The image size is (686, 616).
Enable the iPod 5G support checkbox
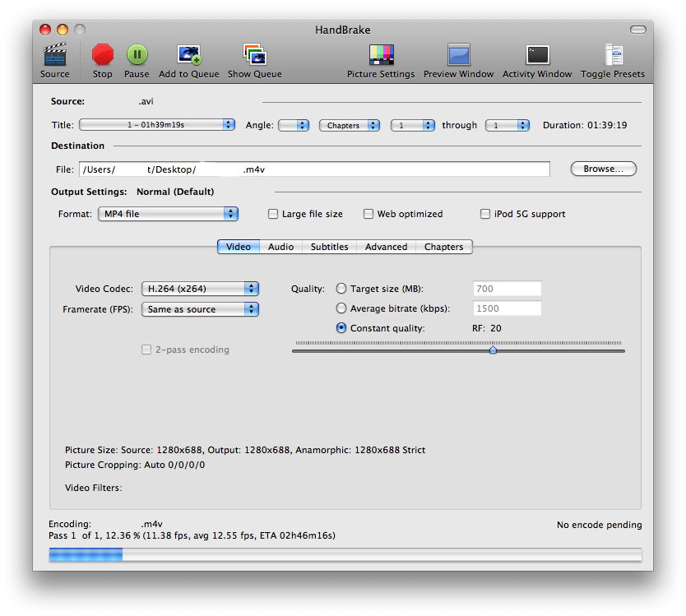point(485,214)
